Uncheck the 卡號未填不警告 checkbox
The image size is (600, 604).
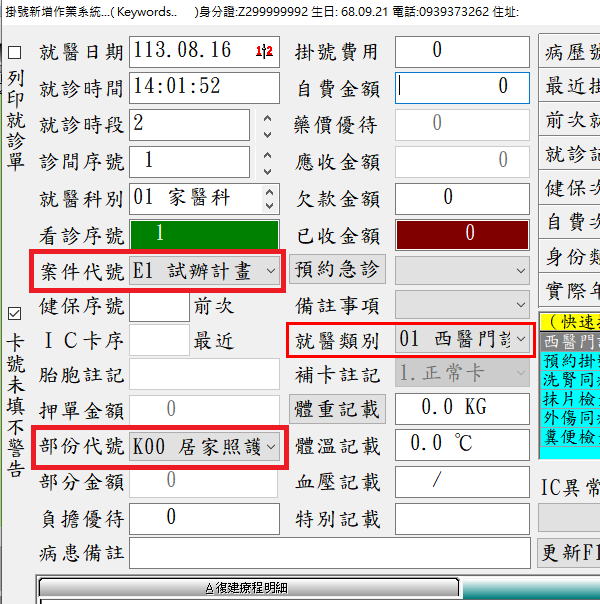14,313
